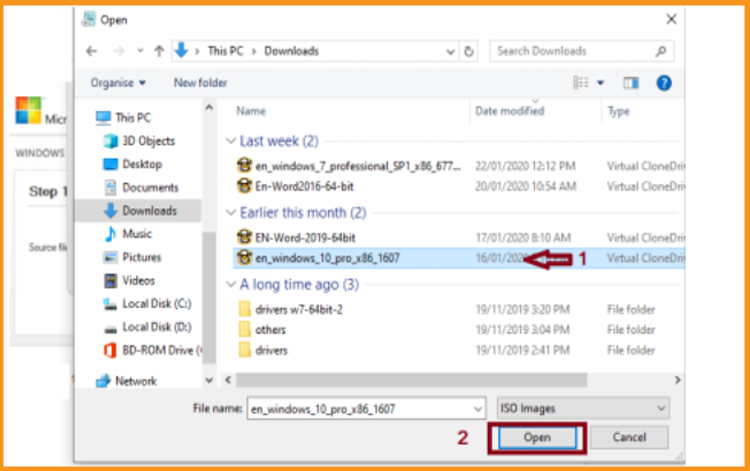Close the Open dialog
The width and height of the screenshot is (750, 471).
coord(671,19)
